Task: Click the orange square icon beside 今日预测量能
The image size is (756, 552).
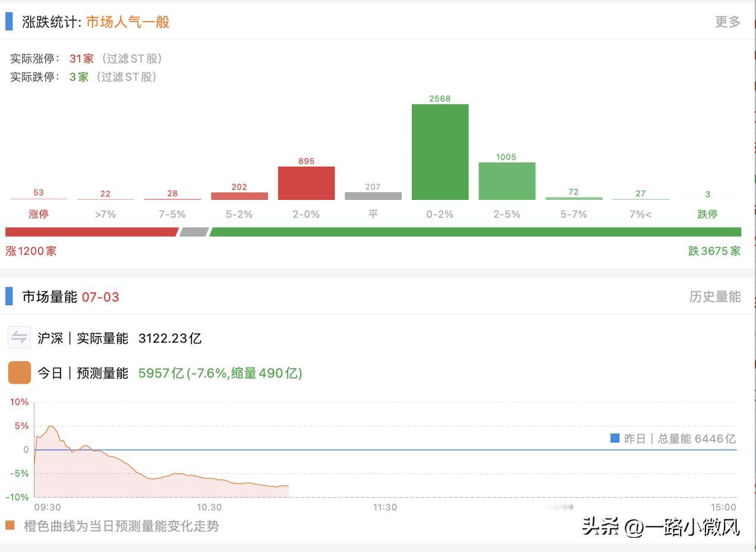Action: pos(18,372)
